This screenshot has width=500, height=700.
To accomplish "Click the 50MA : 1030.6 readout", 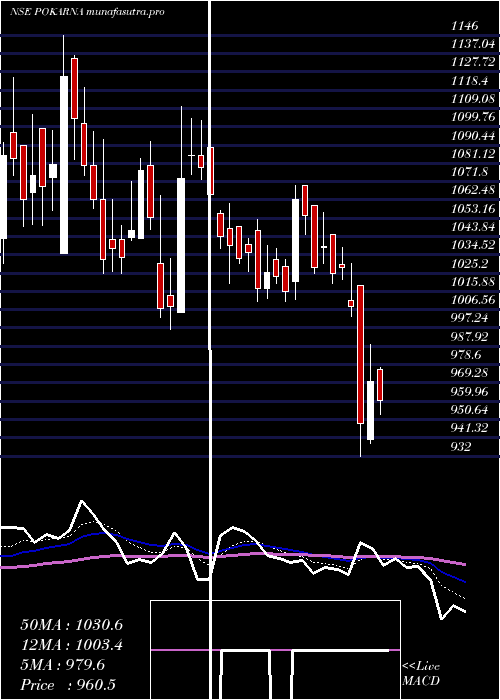I will click(71, 625).
